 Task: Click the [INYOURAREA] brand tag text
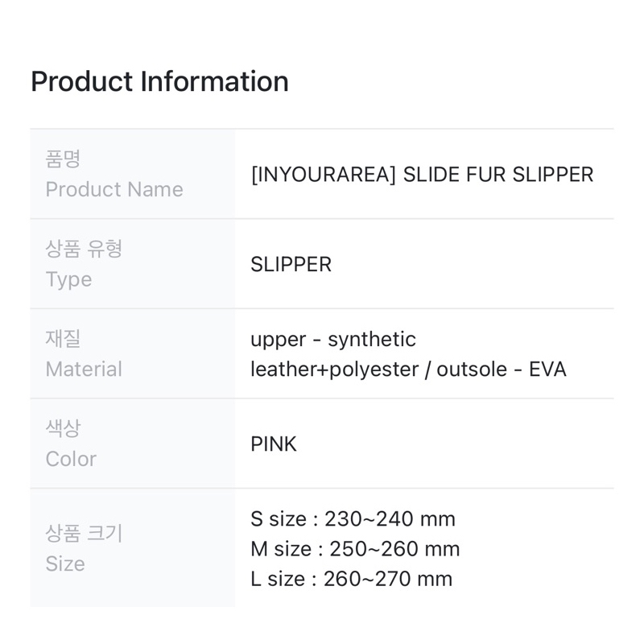point(324,174)
